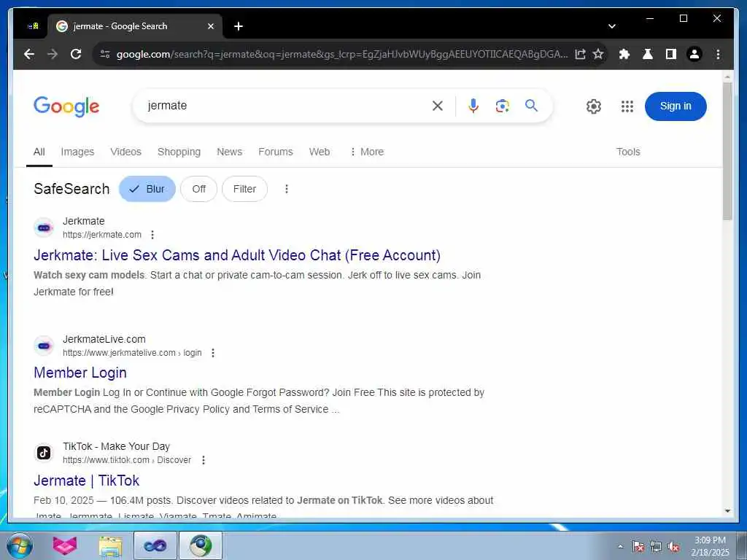Image resolution: width=747 pixels, height=560 pixels.
Task: Click the network tray icon
Action: tap(656, 547)
